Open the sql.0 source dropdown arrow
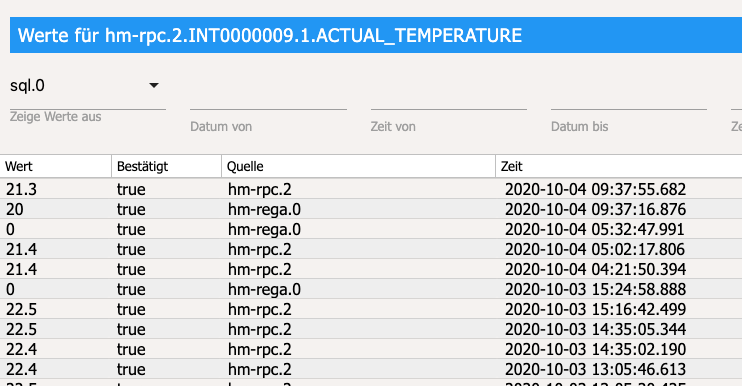 tap(154, 86)
